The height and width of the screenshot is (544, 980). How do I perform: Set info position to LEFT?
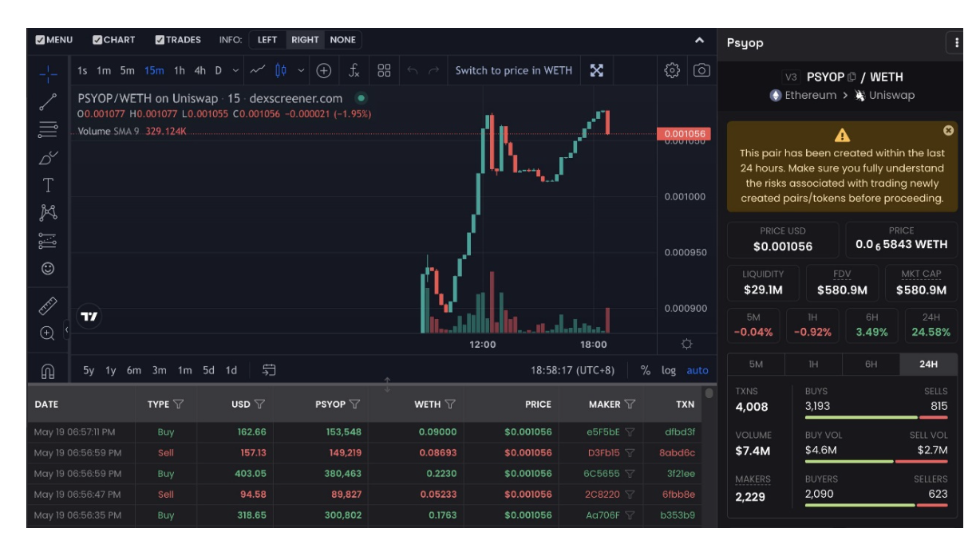pyautogui.click(x=267, y=40)
